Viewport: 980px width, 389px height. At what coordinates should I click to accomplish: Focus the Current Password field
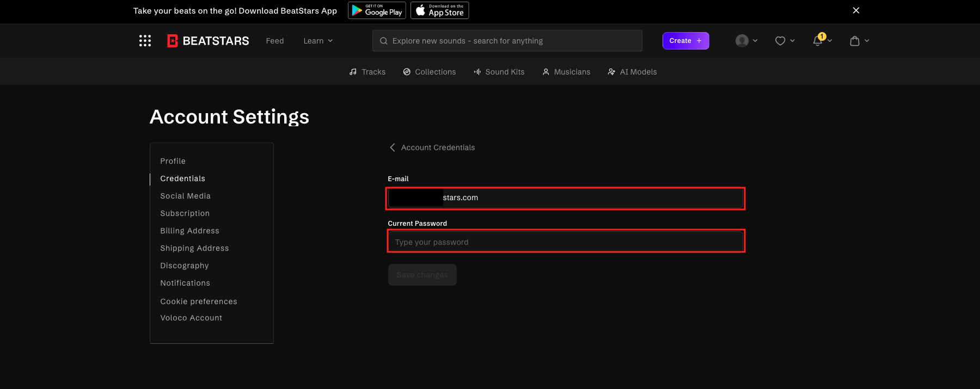pos(566,242)
